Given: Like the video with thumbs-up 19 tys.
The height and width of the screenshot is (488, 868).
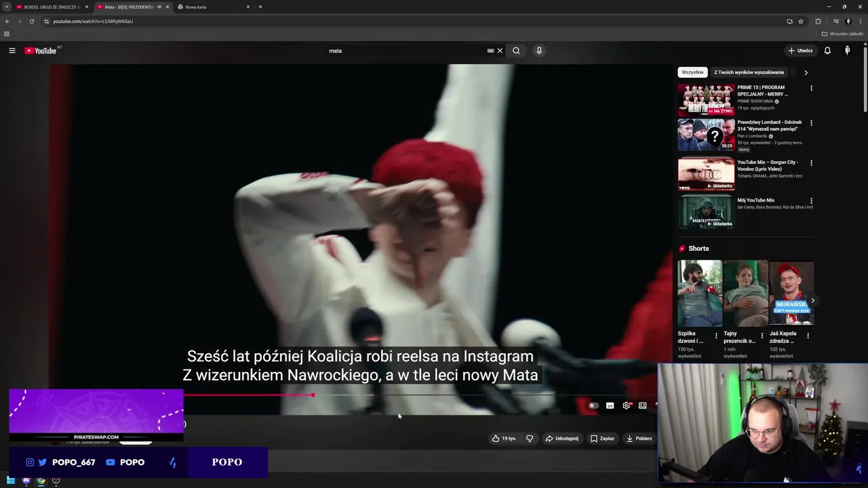Looking at the screenshot, I should (504, 439).
